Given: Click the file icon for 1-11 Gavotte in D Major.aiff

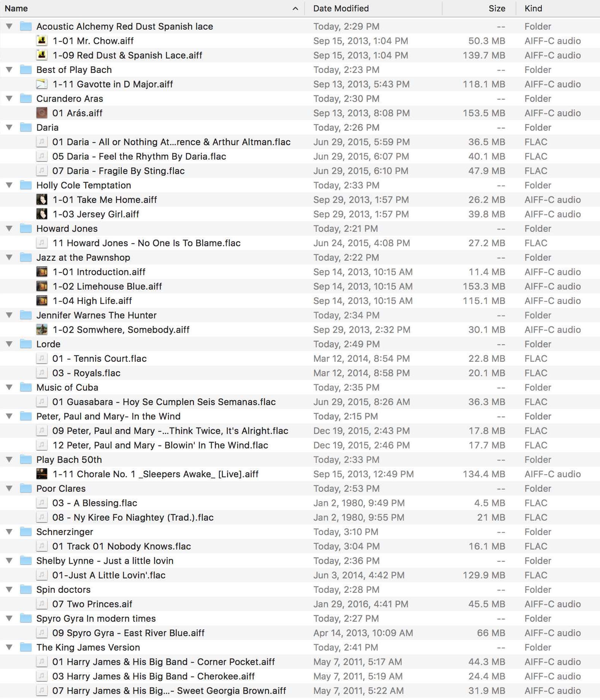Looking at the screenshot, I should pyautogui.click(x=42, y=84).
